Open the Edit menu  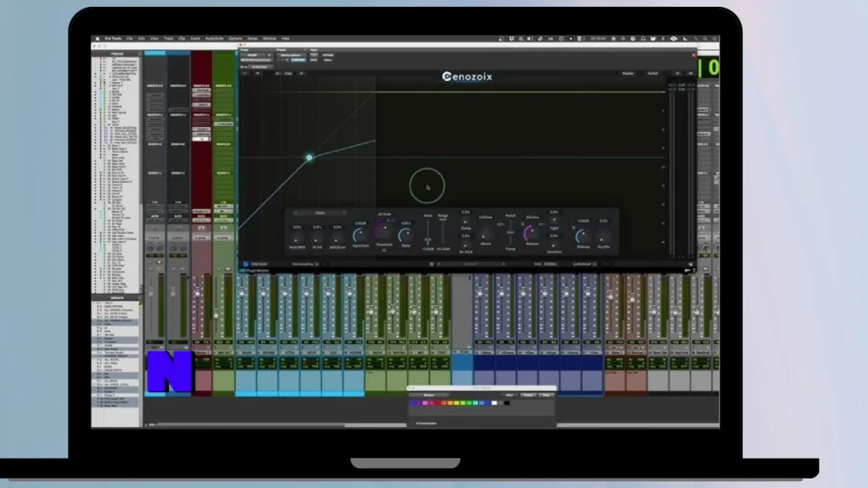tap(142, 39)
